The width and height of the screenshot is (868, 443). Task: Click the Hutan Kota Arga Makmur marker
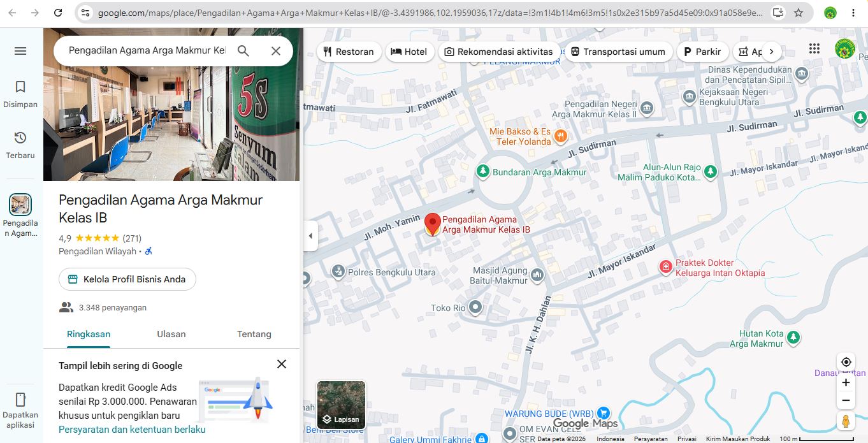point(793,337)
